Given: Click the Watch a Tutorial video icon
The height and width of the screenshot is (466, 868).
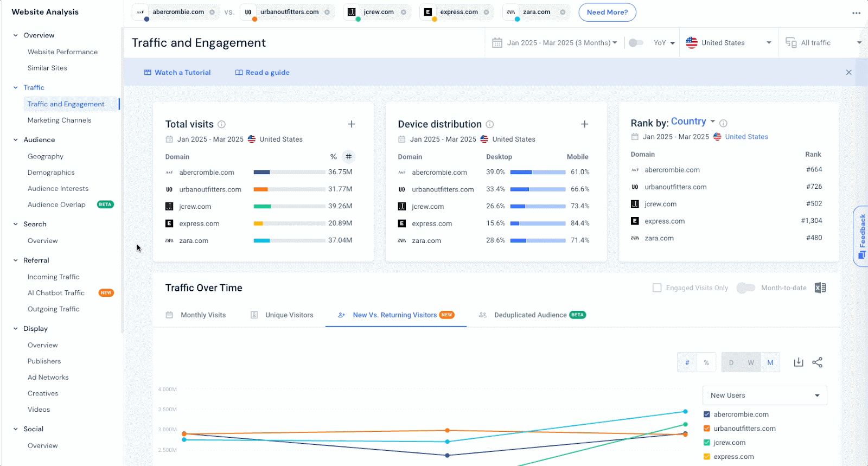Looking at the screenshot, I should click(148, 72).
